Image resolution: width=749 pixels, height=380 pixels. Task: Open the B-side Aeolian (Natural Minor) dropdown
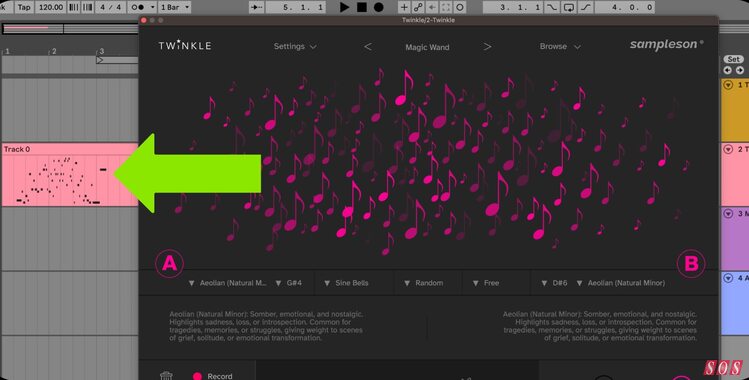(x=621, y=283)
